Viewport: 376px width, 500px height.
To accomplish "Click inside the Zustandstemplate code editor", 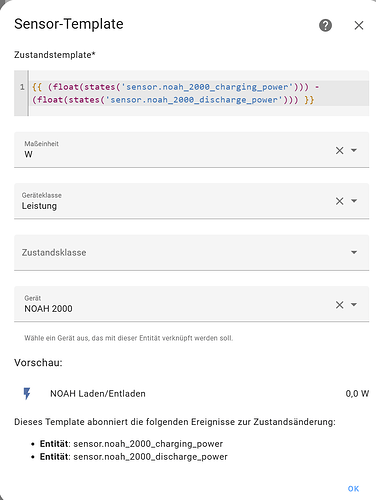I will 199,93.
